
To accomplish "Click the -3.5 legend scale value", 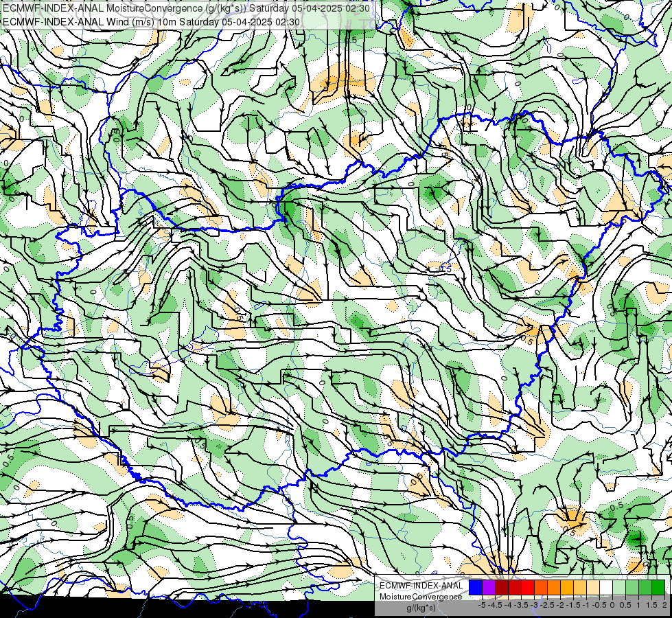I will pos(521,605).
